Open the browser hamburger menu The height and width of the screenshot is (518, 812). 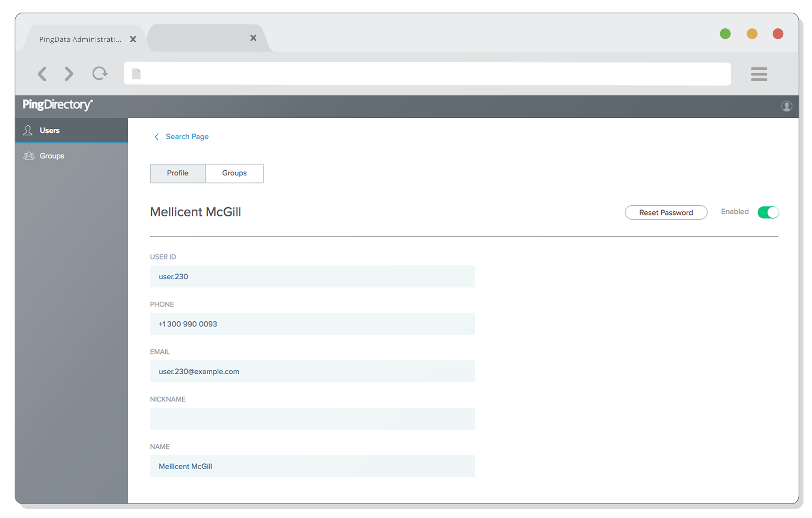point(759,74)
